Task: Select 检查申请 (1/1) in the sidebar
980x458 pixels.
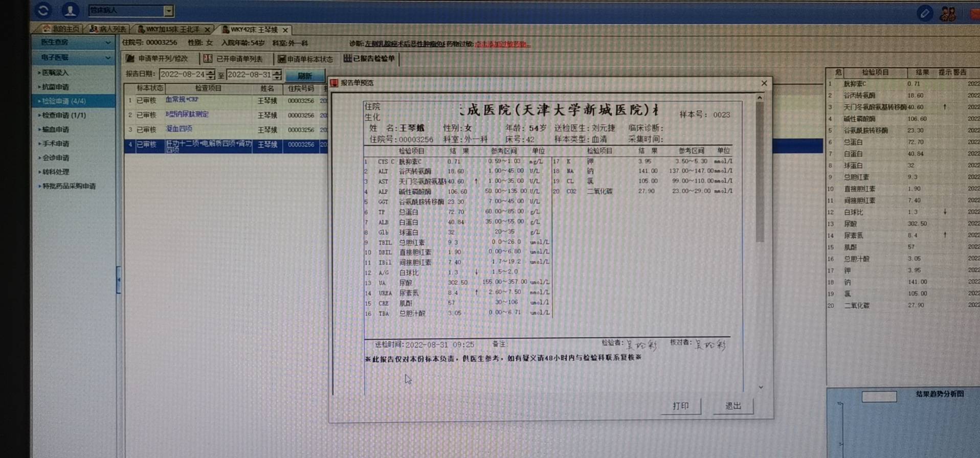Action: 64,116
